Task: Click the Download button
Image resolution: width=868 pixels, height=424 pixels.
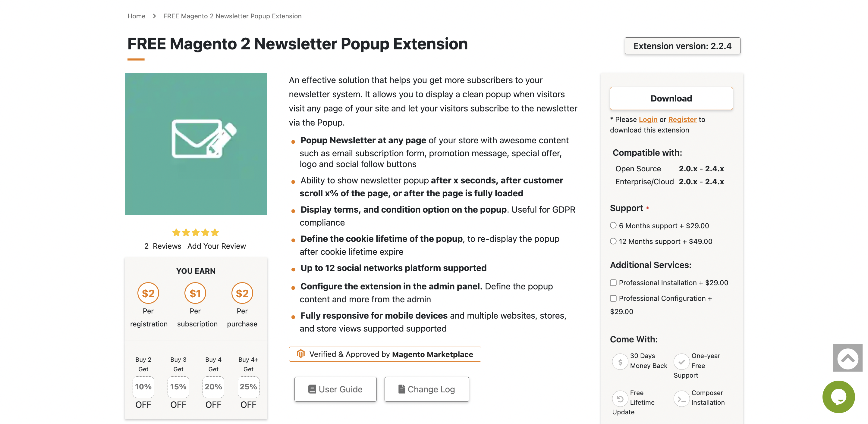Action: (x=671, y=98)
